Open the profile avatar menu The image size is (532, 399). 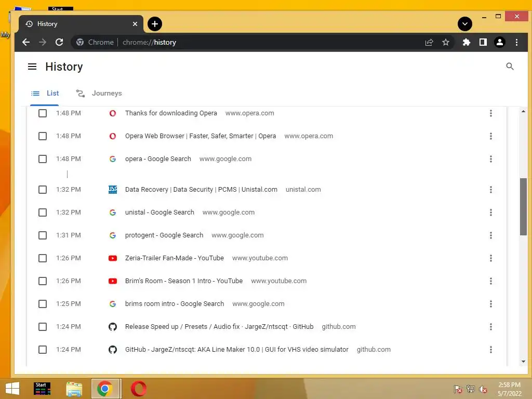(x=499, y=42)
